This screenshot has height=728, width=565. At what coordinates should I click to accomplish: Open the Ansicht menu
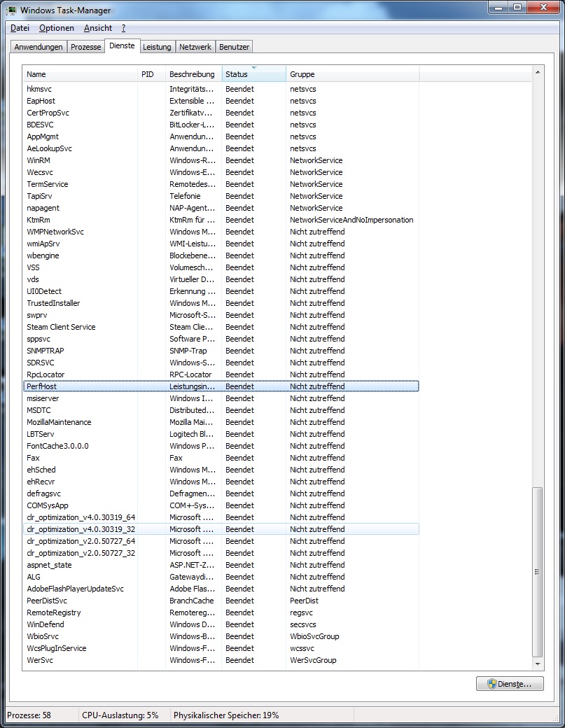pyautogui.click(x=97, y=28)
